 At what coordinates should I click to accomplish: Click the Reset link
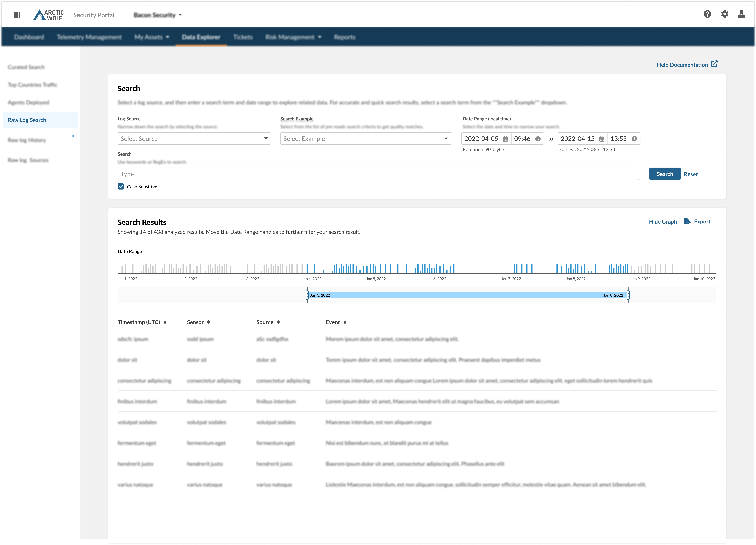(x=691, y=174)
